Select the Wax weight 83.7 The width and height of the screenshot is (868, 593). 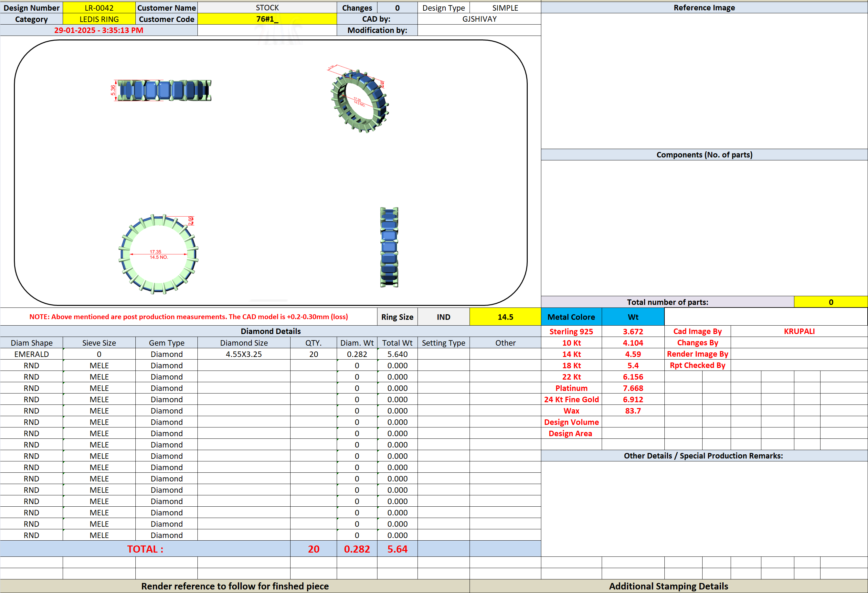point(633,411)
